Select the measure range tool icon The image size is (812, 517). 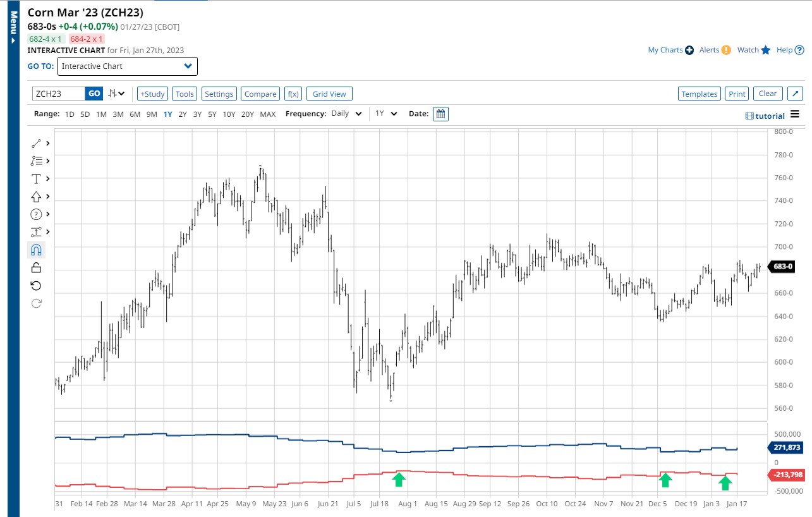pos(36,232)
